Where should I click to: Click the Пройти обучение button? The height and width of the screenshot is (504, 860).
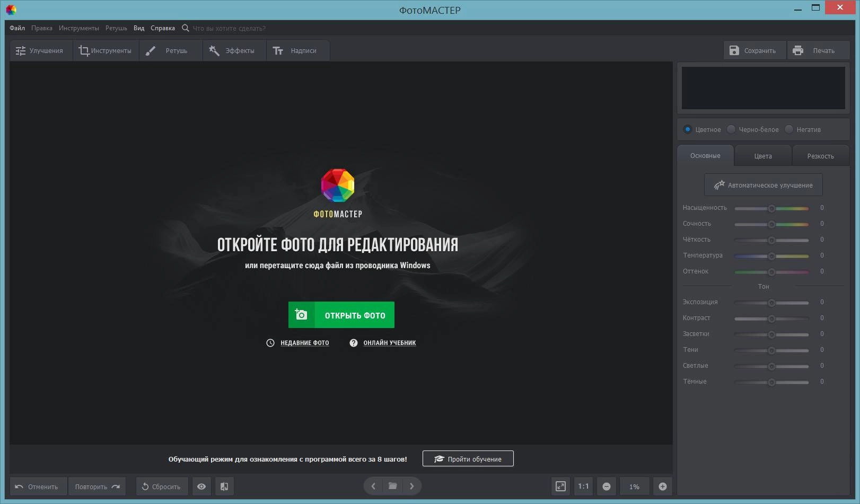(468, 458)
